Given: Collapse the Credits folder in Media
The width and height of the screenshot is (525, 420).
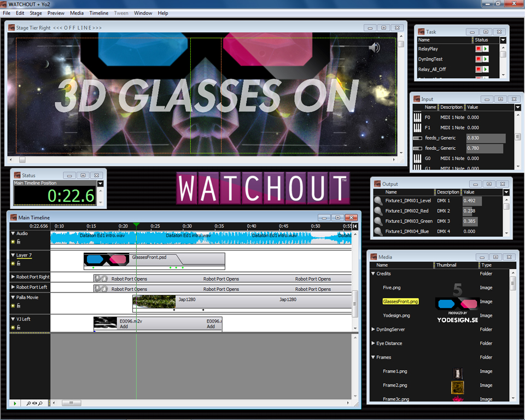Looking at the screenshot, I should coord(373,273).
